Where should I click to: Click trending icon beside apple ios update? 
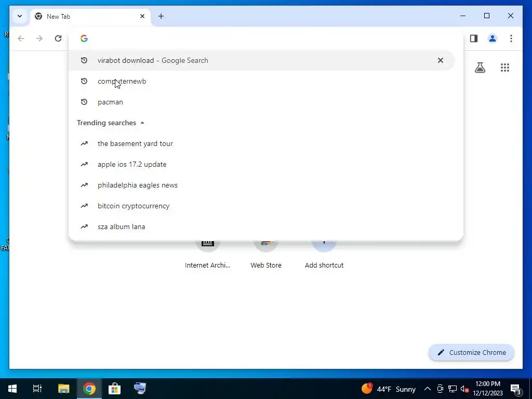click(84, 164)
